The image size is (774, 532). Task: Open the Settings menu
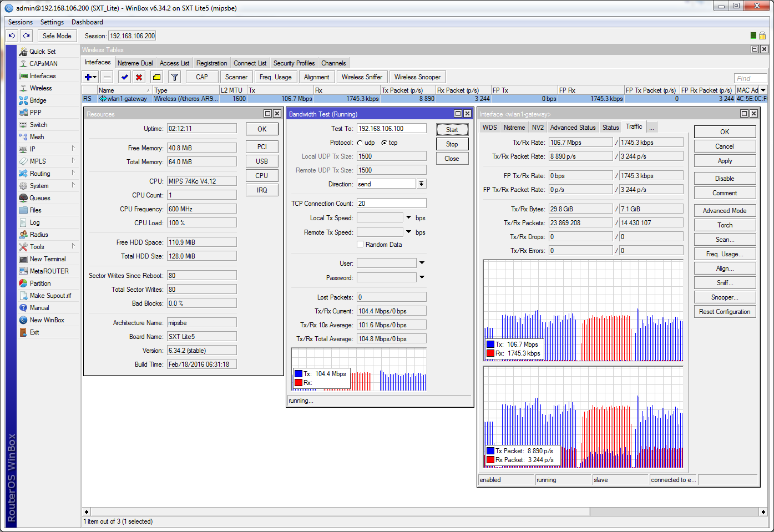click(x=52, y=22)
